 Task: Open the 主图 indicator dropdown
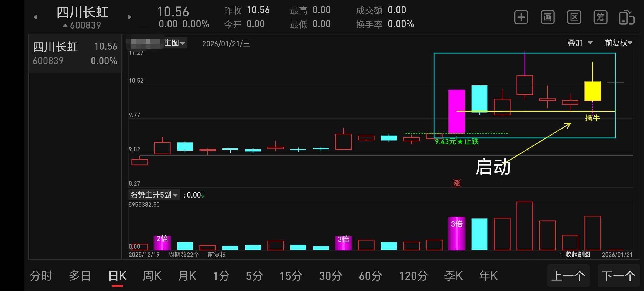click(175, 43)
